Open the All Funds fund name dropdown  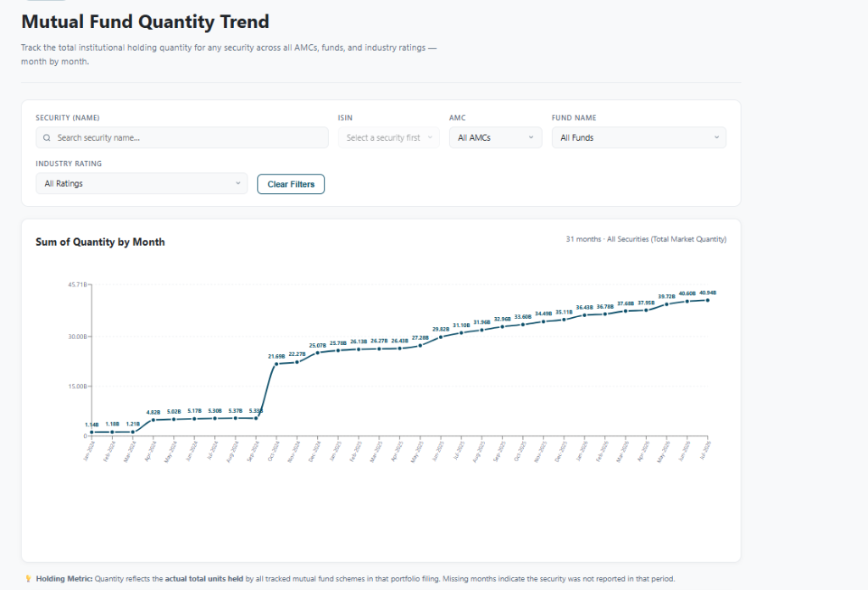point(639,138)
